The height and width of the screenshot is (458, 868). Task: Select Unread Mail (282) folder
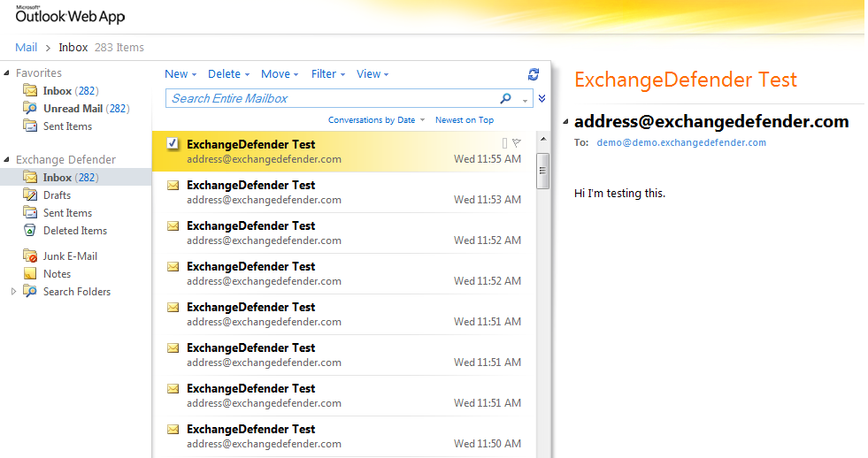tap(87, 109)
